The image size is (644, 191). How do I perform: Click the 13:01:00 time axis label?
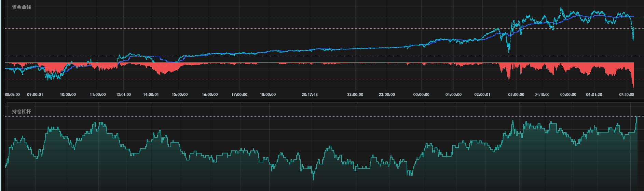click(x=123, y=94)
